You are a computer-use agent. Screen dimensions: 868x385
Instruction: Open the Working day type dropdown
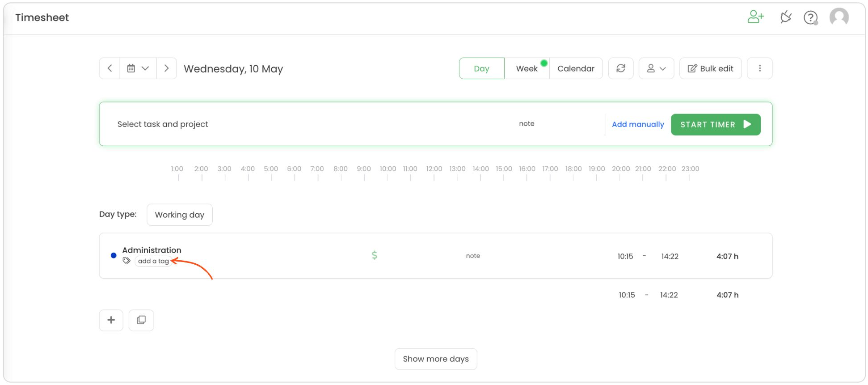[x=179, y=215]
